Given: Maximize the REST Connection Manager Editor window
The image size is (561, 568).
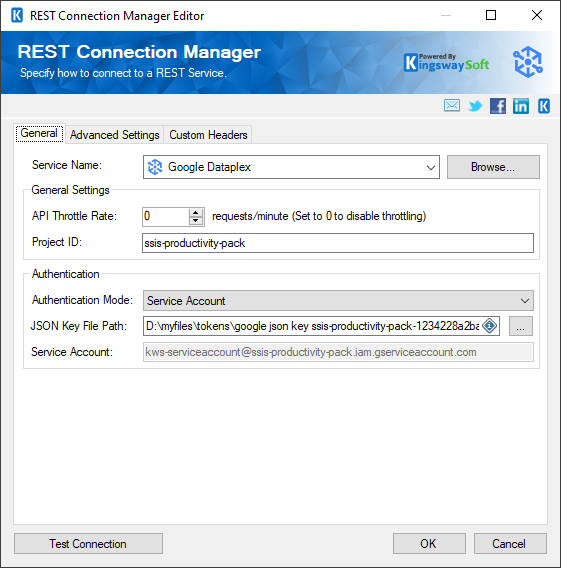Looking at the screenshot, I should (491, 15).
